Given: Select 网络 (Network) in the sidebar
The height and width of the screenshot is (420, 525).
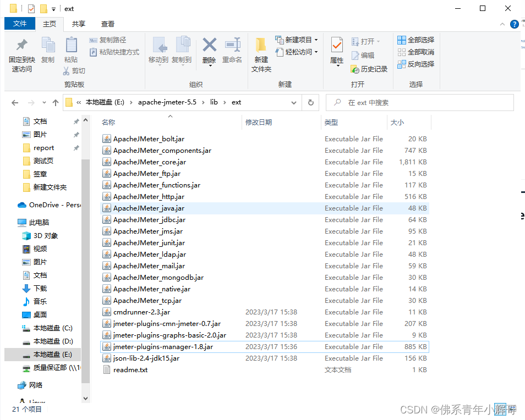Looking at the screenshot, I should tap(30, 385).
